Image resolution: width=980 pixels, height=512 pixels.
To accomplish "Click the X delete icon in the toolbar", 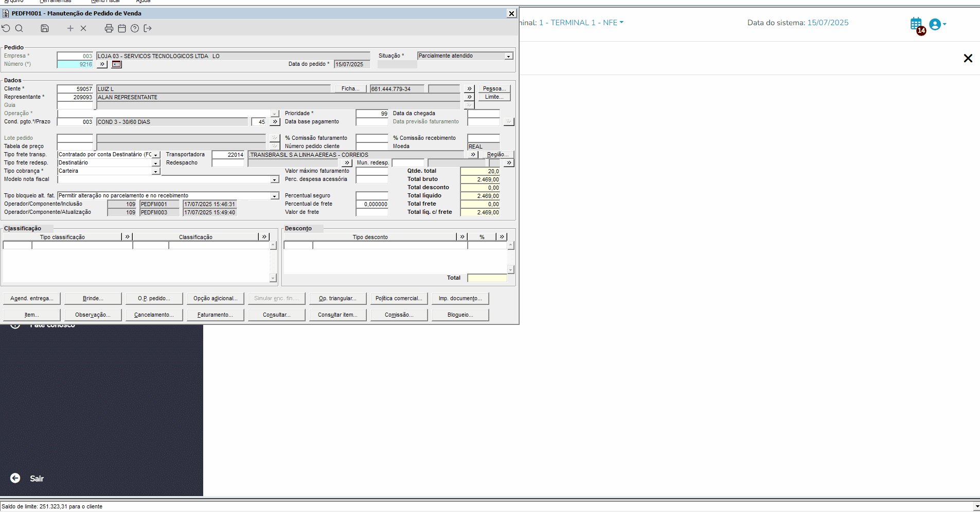I will (x=83, y=28).
